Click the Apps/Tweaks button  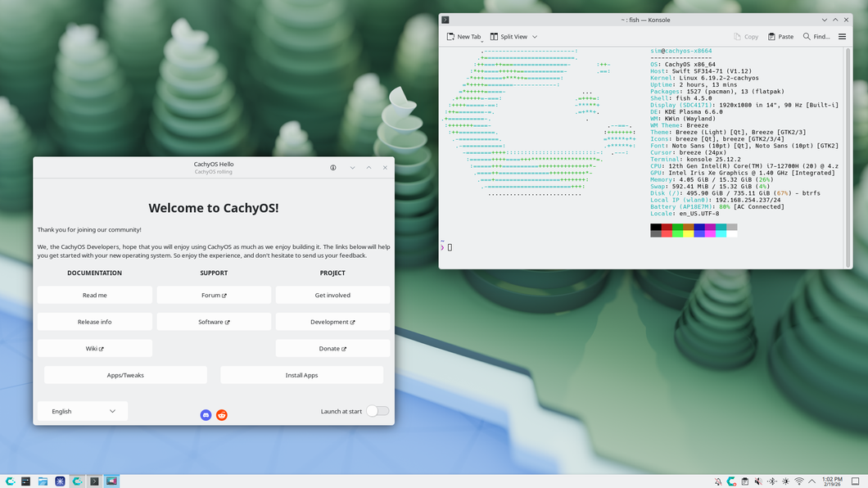pyautogui.click(x=125, y=375)
